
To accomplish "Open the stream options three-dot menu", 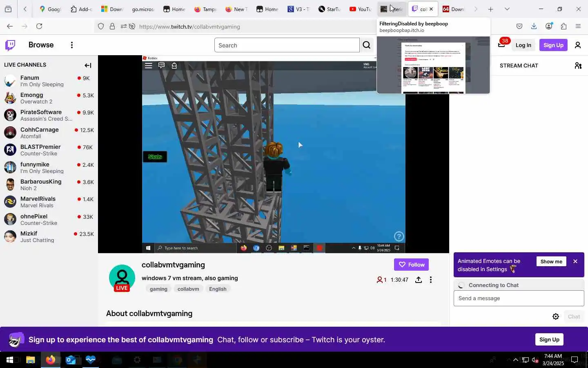I will pyautogui.click(x=431, y=280).
